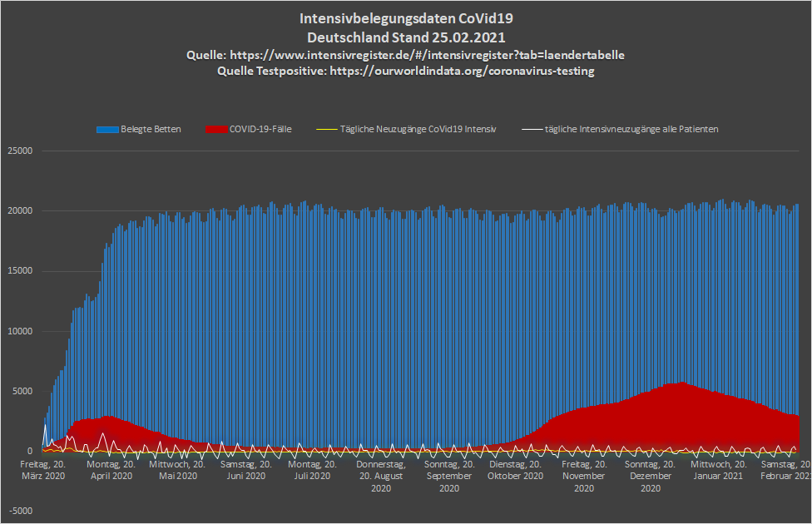Click x-axis label 'Mittwoch, 20. Januar 2021'
The width and height of the screenshot is (812, 524).
pyautogui.click(x=718, y=470)
